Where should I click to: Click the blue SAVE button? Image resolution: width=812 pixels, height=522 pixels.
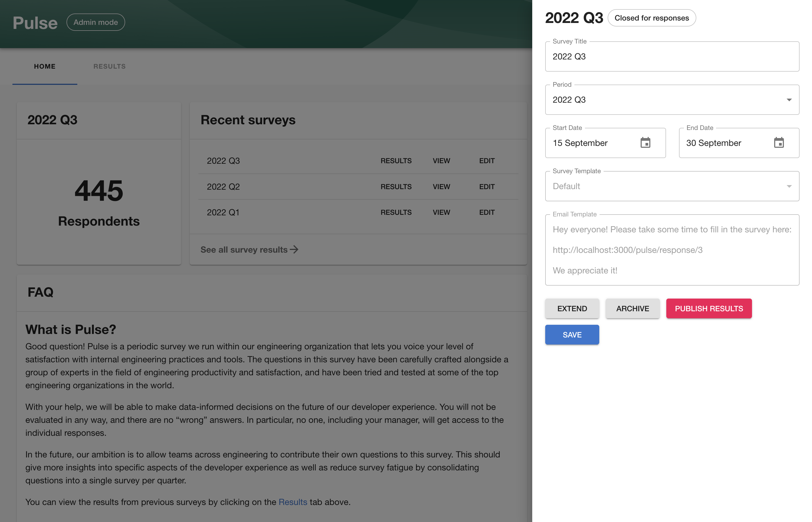click(x=572, y=335)
